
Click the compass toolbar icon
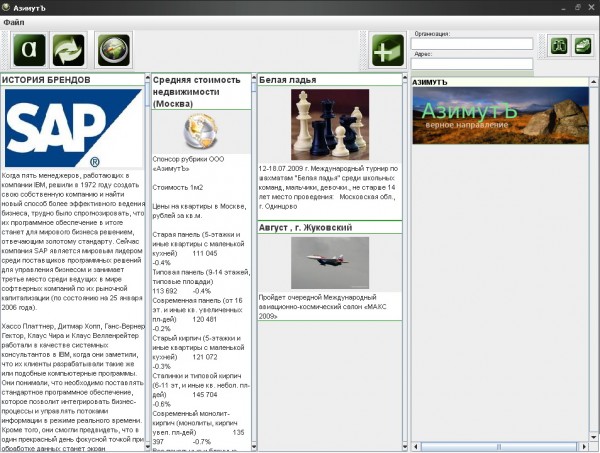pos(113,49)
